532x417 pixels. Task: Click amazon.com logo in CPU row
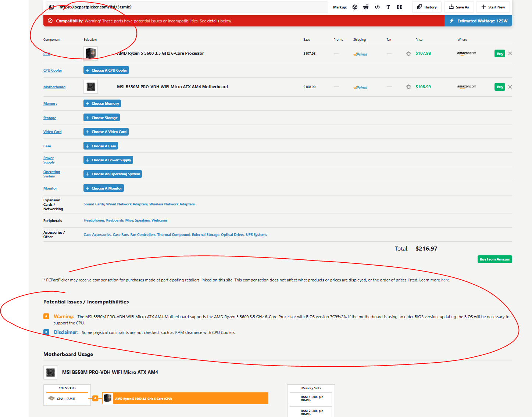pos(467,53)
